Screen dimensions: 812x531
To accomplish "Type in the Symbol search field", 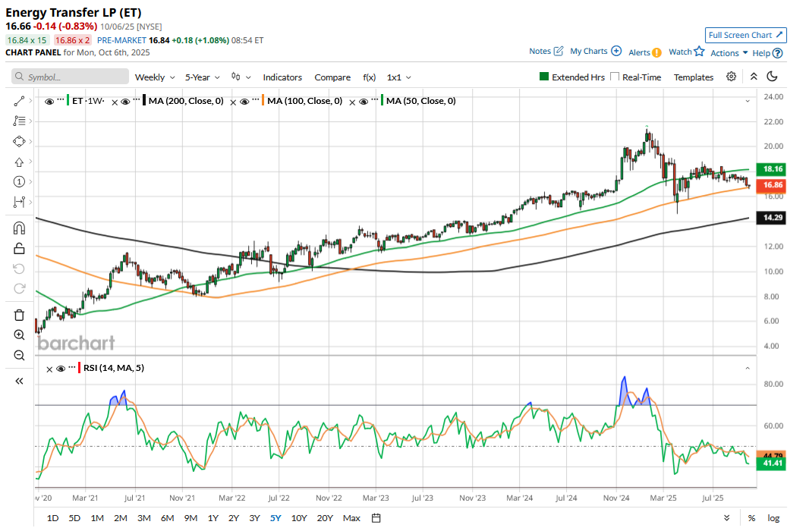I will point(71,77).
